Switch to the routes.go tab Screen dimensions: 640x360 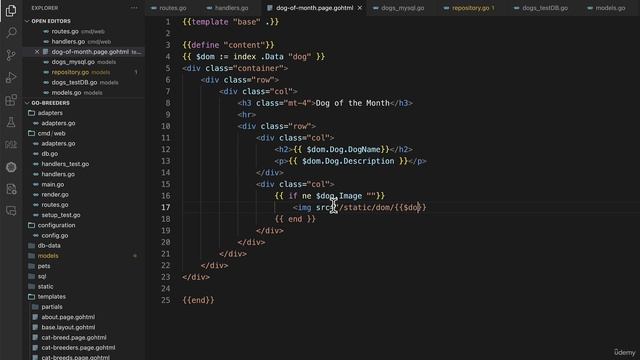click(172, 8)
